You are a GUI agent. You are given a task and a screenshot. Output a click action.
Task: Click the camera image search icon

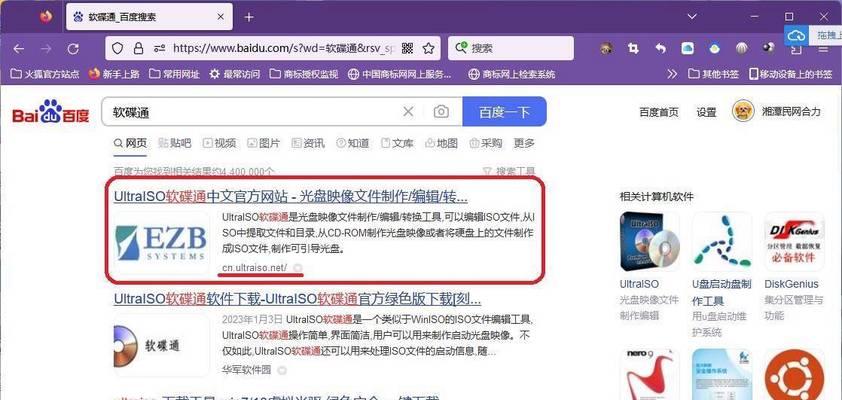(441, 112)
